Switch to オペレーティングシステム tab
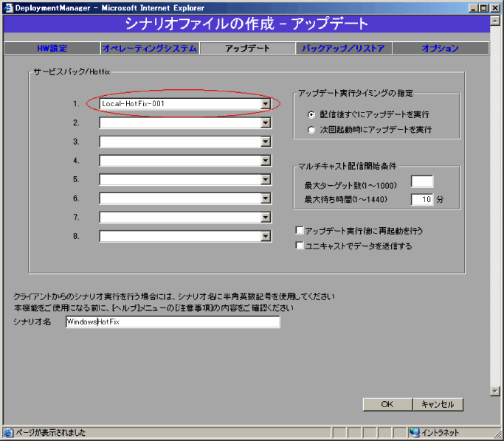Viewport: 504px width, 441px height. coord(150,48)
